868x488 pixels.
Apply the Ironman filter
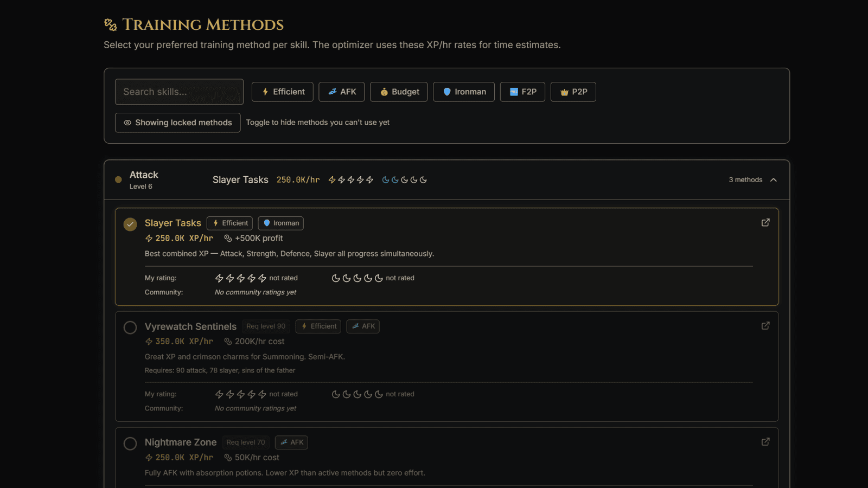pyautogui.click(x=464, y=92)
